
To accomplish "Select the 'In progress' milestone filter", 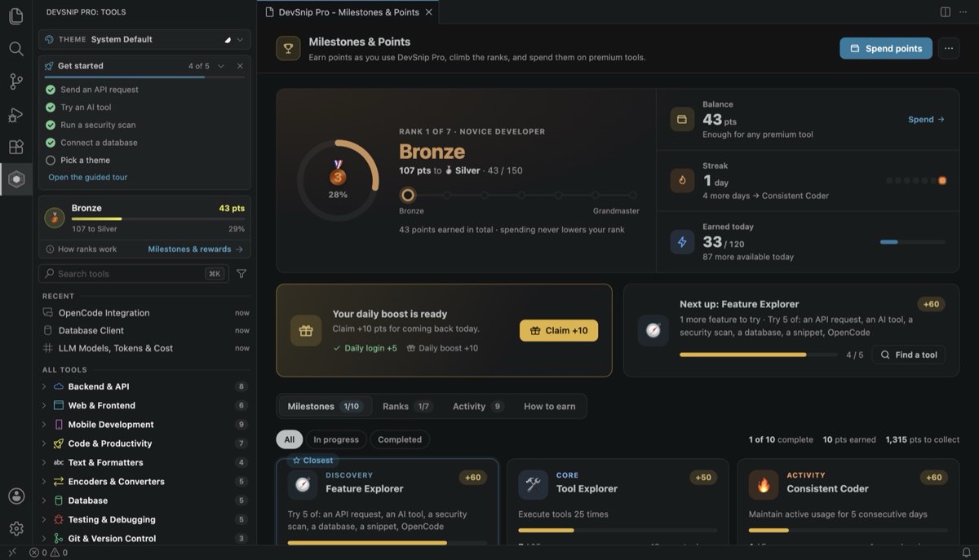I will (336, 439).
